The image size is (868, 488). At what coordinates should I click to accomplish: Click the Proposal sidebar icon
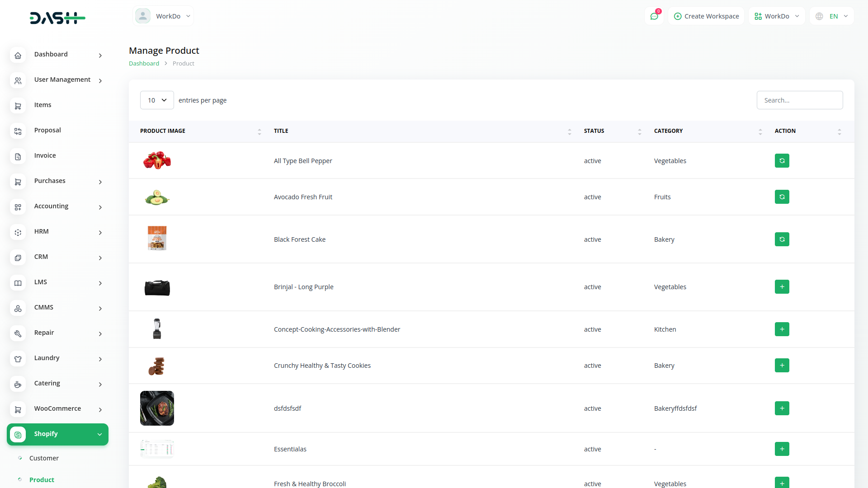[x=18, y=131]
